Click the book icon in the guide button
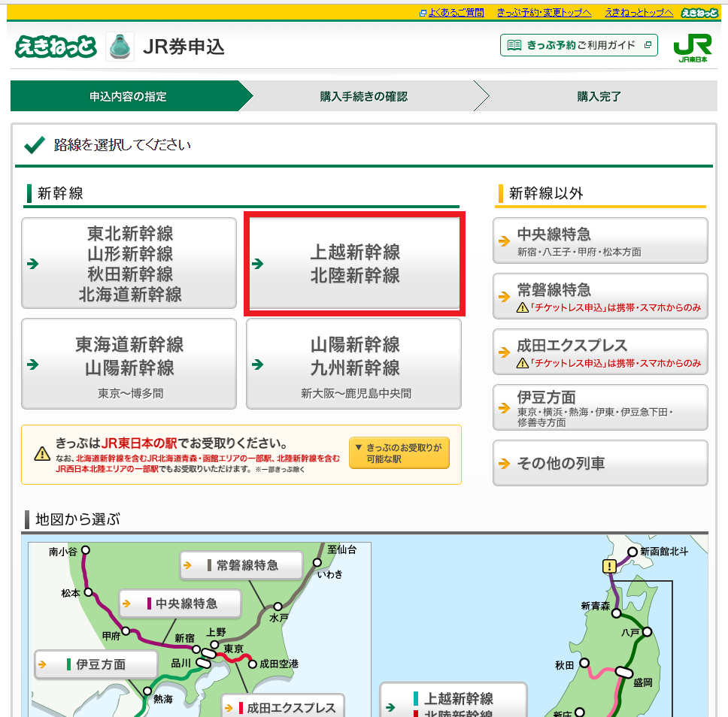This screenshot has width=728, height=717. click(514, 45)
